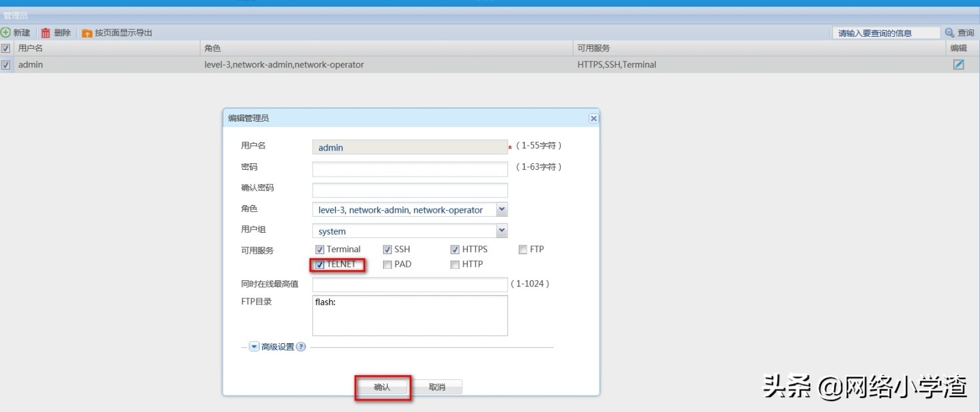Click the 同时在线最高值 input field
The height and width of the screenshot is (412, 980).
pos(410,285)
